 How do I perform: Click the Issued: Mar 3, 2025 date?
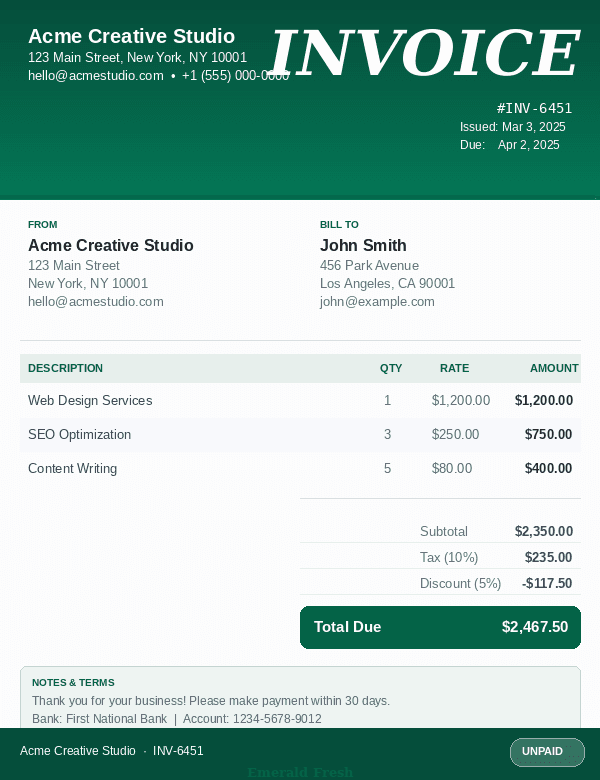click(512, 127)
